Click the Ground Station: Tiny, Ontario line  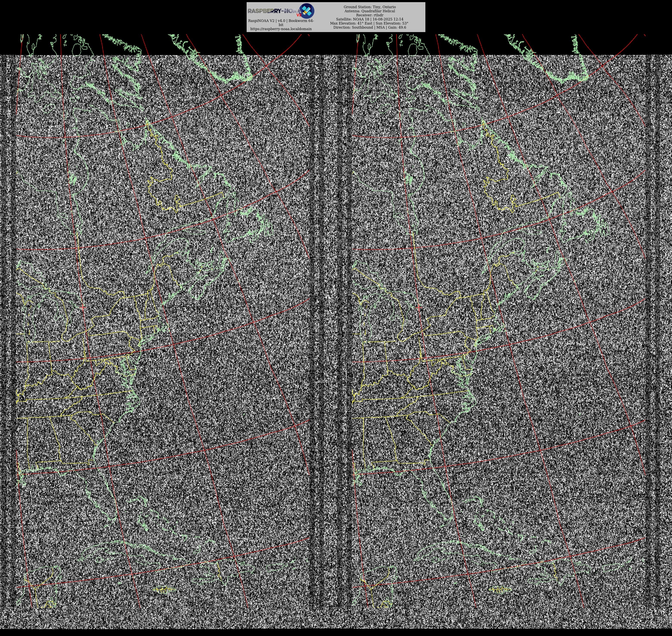coord(369,7)
